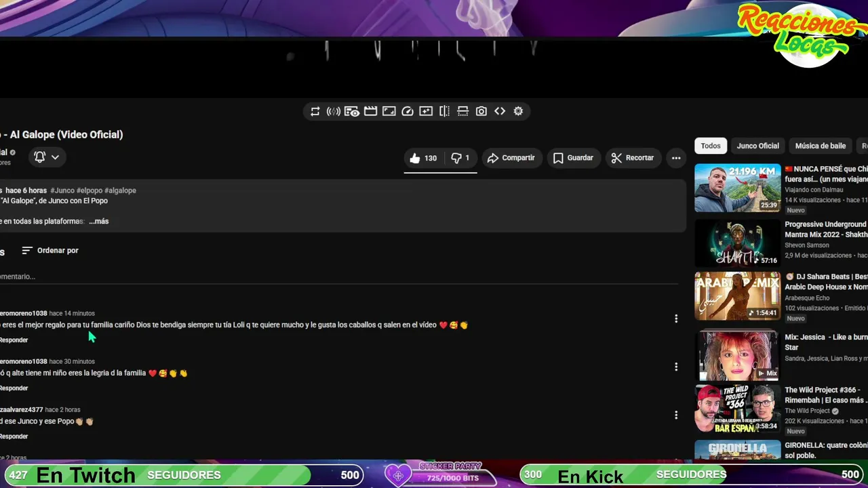Screen dimensions: 868x488
Task: Open options for 30-minute-old comment
Action: tap(676, 367)
